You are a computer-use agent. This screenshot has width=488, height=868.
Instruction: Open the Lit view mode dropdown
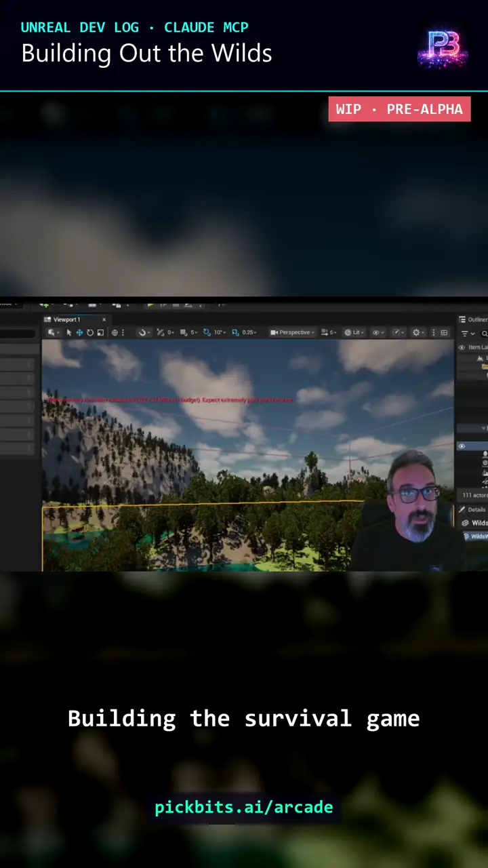(355, 332)
